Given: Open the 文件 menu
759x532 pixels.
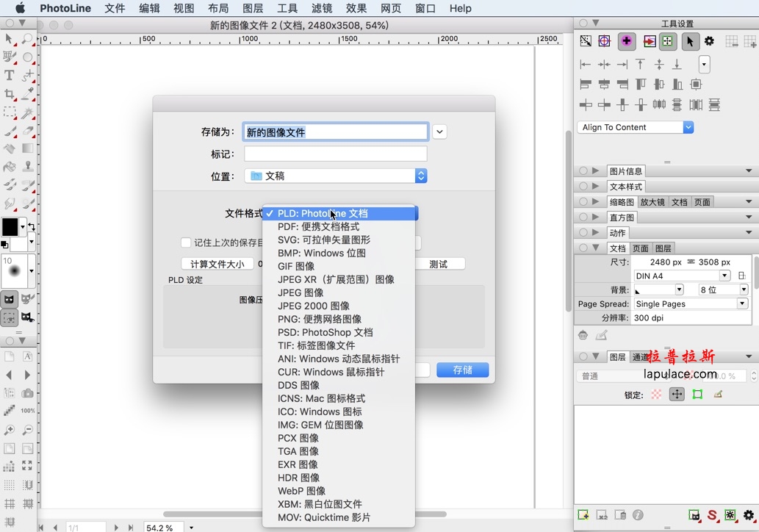Looking at the screenshot, I should click(x=115, y=8).
